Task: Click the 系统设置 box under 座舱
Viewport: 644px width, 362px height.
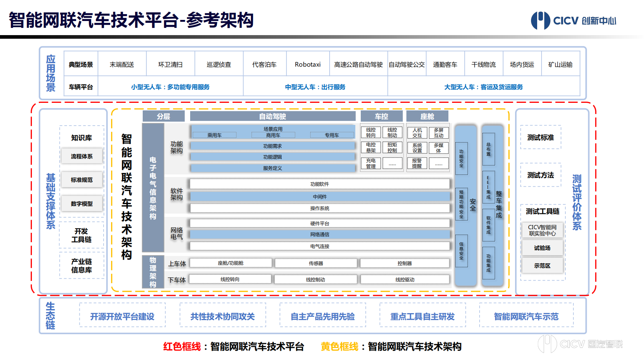Action: point(417,148)
